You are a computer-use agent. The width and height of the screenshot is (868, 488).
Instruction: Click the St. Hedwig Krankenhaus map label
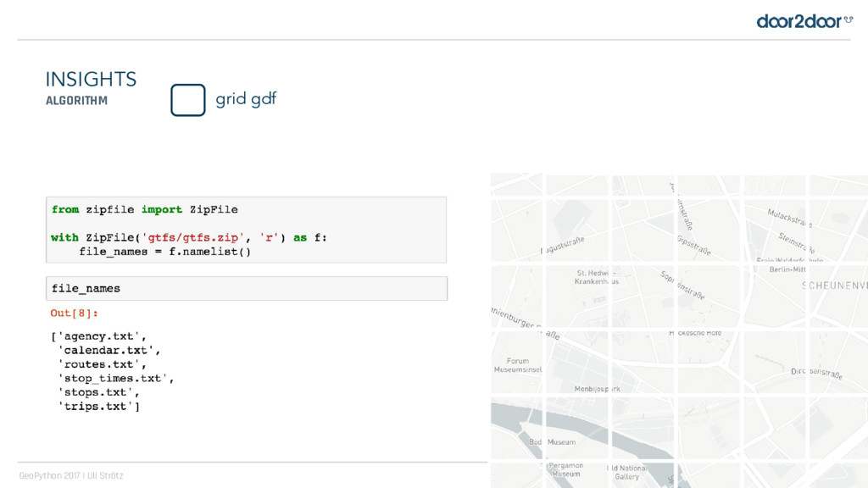tap(597, 277)
